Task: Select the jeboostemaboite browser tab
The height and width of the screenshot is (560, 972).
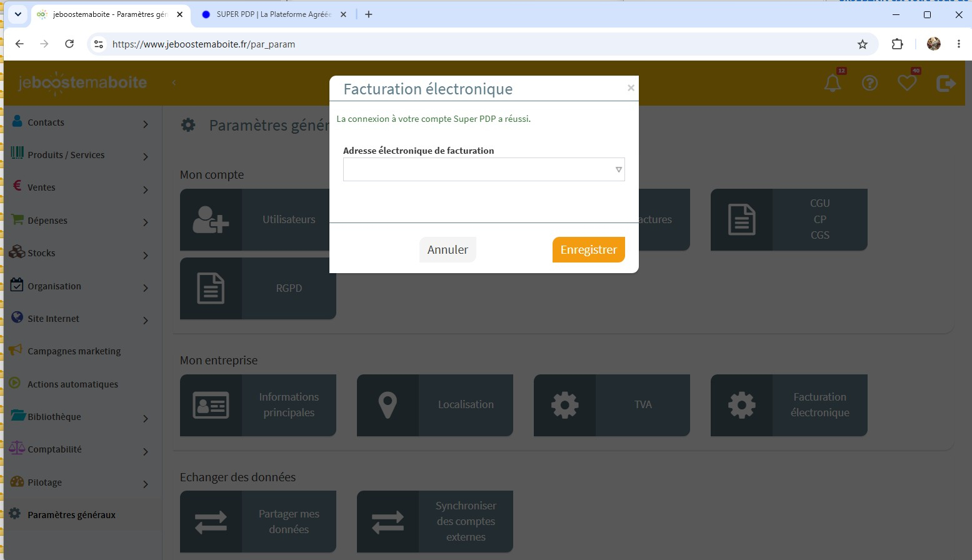Action: coord(110,14)
